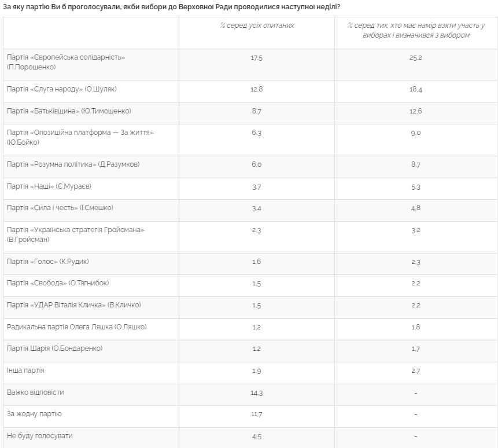Select the «Голос» (К.Рудик) row label

pyautogui.click(x=48, y=262)
